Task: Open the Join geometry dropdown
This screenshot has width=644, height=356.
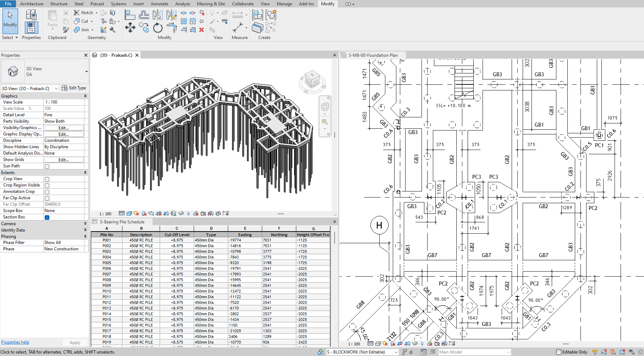Action: point(92,30)
